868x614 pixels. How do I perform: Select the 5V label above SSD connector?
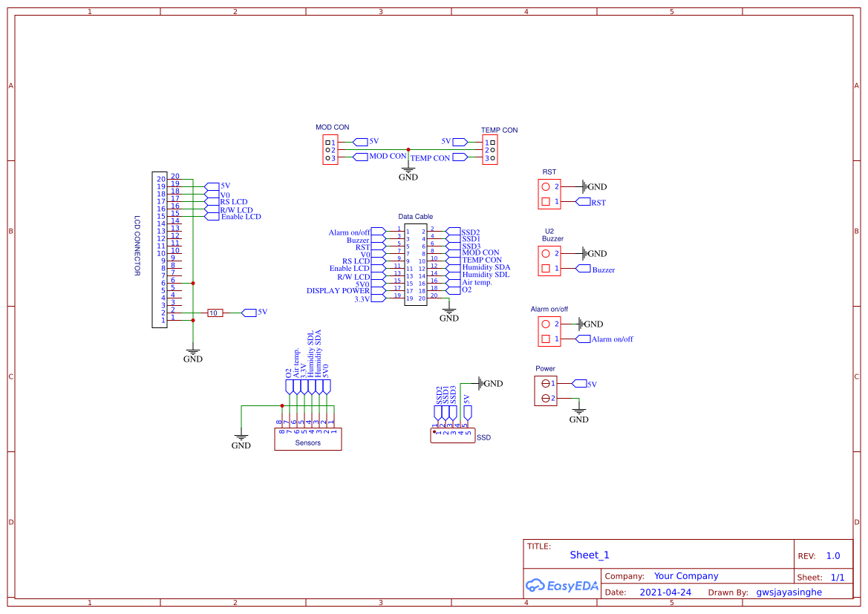(x=466, y=399)
